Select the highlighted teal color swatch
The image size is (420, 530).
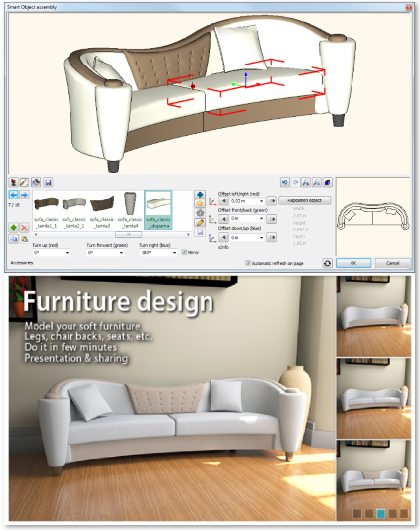tap(381, 514)
